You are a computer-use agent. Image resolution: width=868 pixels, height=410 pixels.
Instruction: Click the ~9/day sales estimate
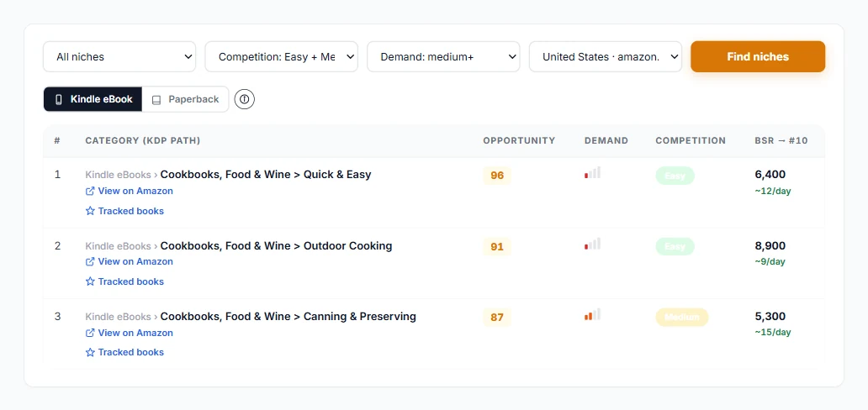(770, 262)
